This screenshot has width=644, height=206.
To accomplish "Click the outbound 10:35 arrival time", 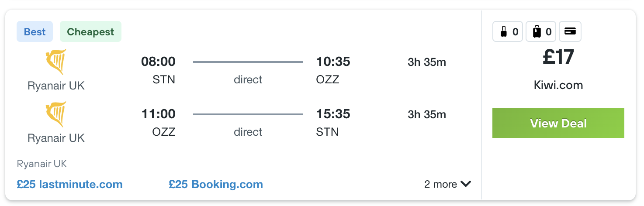I will tap(333, 62).
